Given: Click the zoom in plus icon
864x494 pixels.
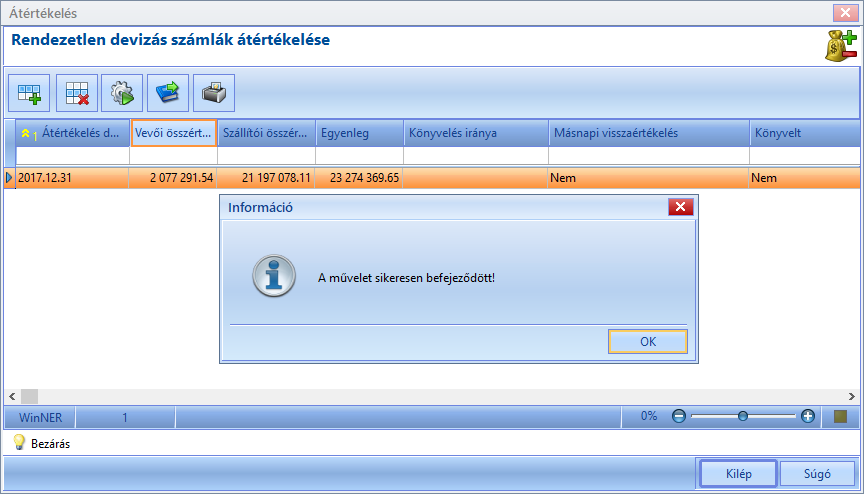Looking at the screenshot, I should tap(808, 416).
